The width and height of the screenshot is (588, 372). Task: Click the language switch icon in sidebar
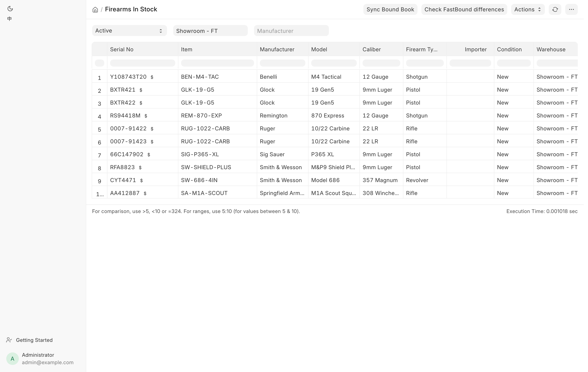(10, 19)
